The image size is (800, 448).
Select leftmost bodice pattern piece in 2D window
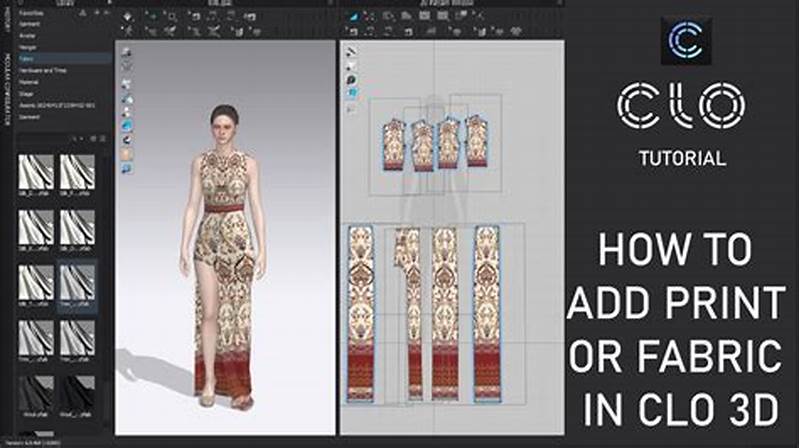click(x=394, y=144)
